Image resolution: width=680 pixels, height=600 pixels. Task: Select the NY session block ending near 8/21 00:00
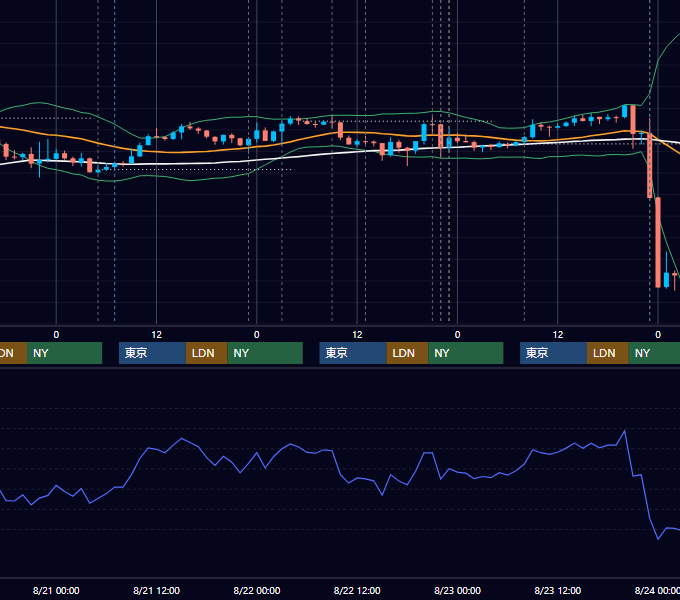pos(64,353)
